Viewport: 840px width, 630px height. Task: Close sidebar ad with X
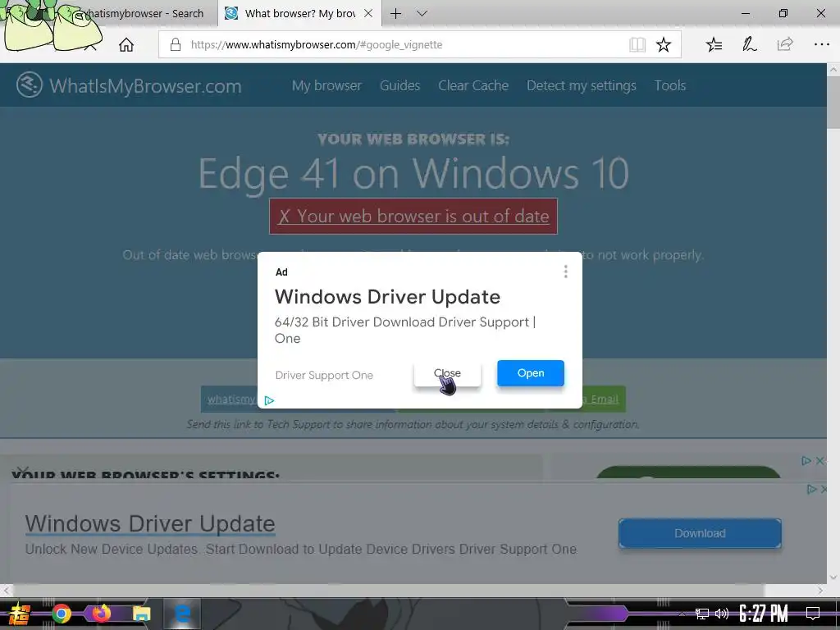pyautogui.click(x=820, y=461)
